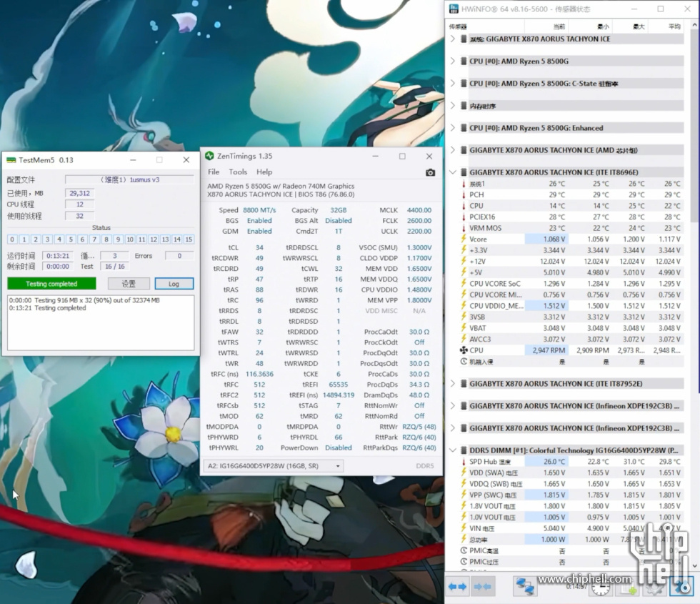Expand the AMD 芯片组 sensor group
700x604 pixels.
(x=453, y=150)
